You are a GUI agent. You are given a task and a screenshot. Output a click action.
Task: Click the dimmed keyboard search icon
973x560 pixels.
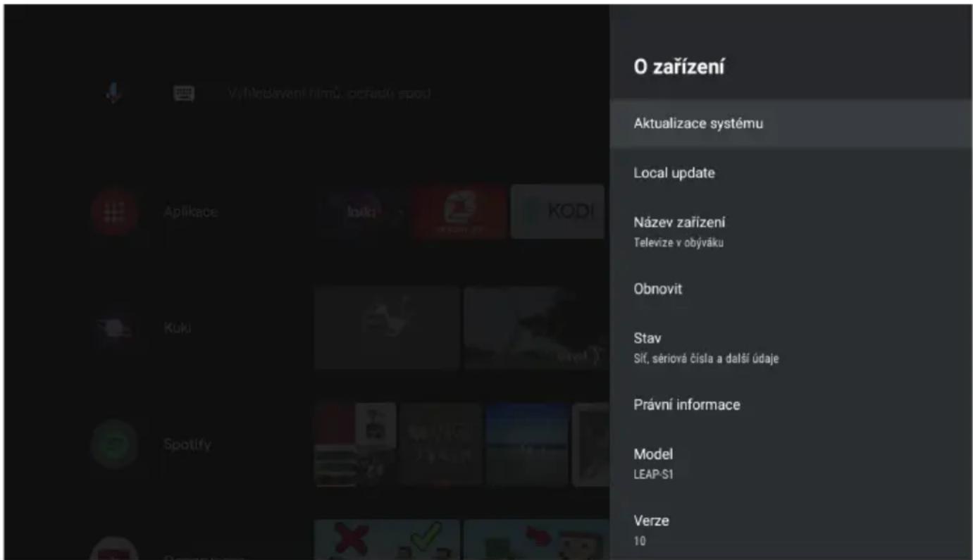point(184,93)
